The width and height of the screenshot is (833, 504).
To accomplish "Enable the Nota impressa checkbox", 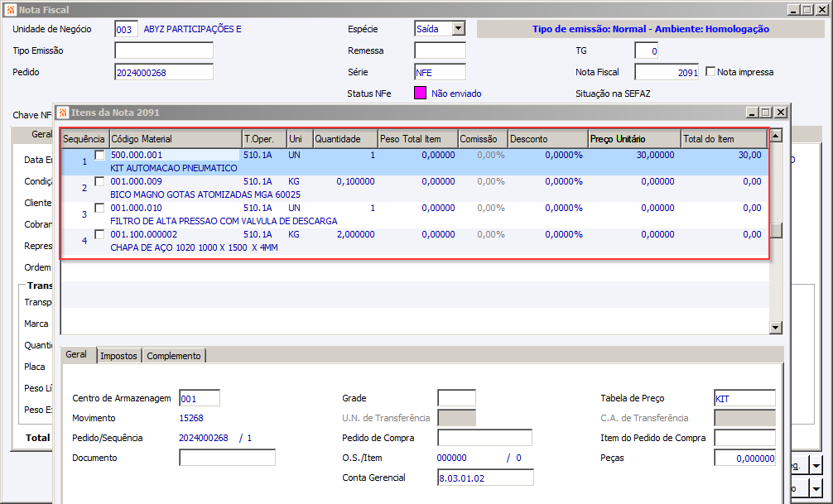I will point(710,72).
